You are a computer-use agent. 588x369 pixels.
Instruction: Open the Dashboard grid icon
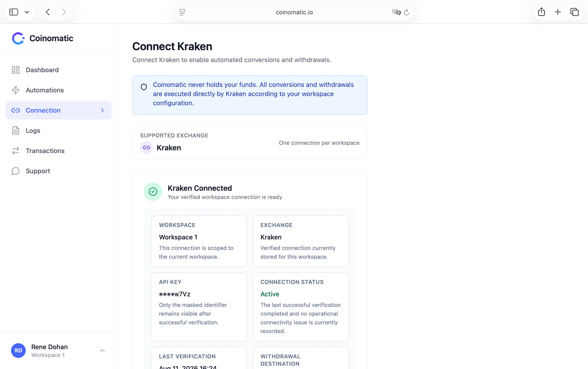click(x=16, y=70)
